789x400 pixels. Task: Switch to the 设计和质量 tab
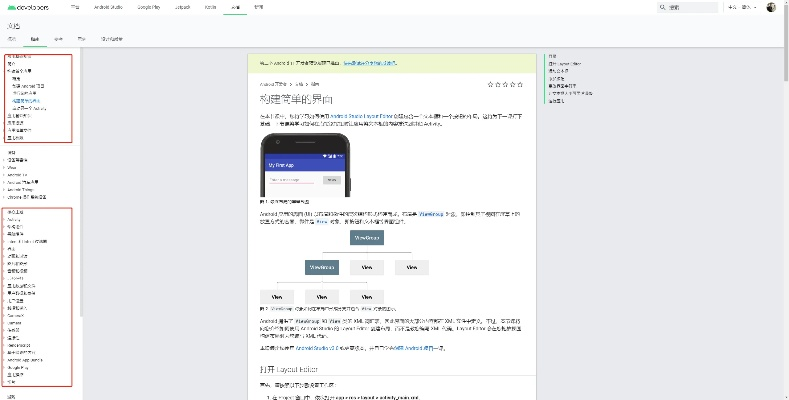point(113,39)
